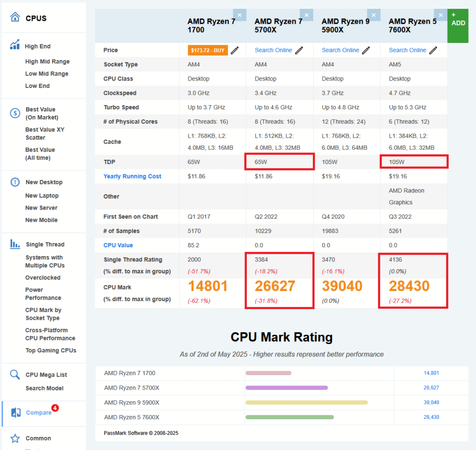Open New Server list

click(x=41, y=208)
